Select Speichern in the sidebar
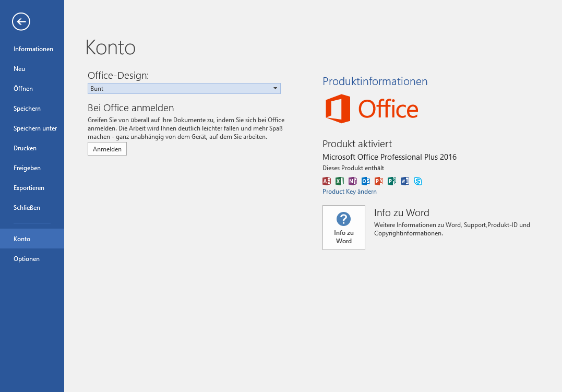The height and width of the screenshot is (392, 562). (x=32, y=109)
